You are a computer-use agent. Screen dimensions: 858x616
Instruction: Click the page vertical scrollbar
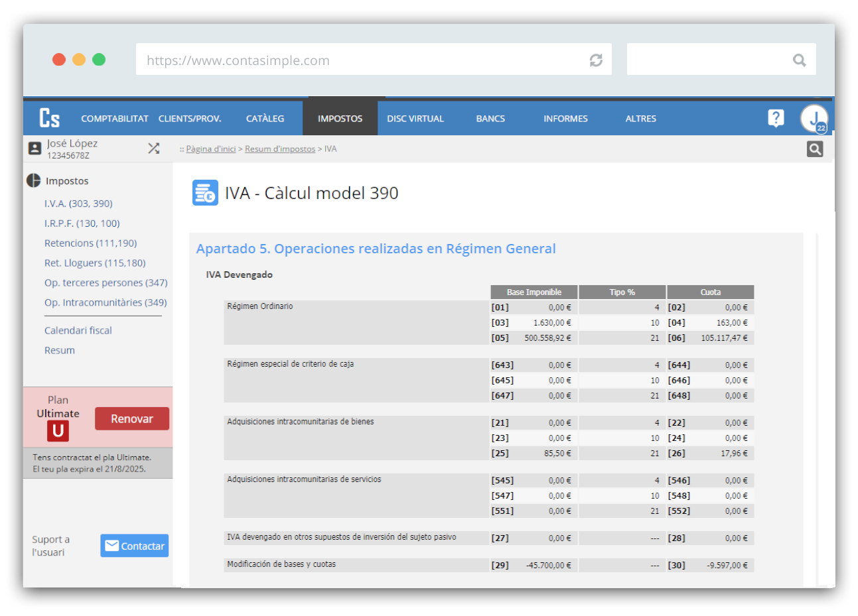[x=817, y=409]
